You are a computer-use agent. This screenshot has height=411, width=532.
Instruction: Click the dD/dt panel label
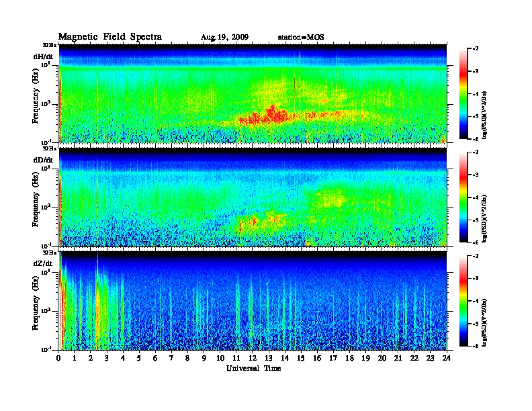tap(43, 160)
